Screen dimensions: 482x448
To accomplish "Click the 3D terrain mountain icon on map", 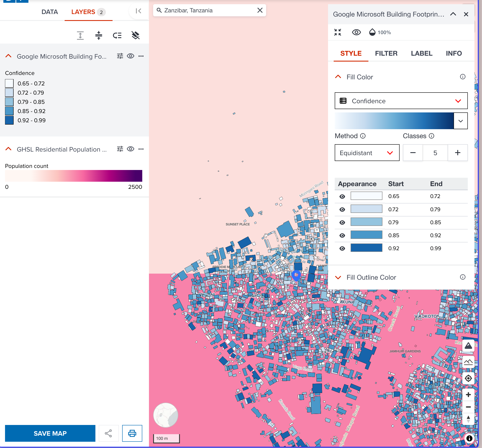I will tap(468, 346).
